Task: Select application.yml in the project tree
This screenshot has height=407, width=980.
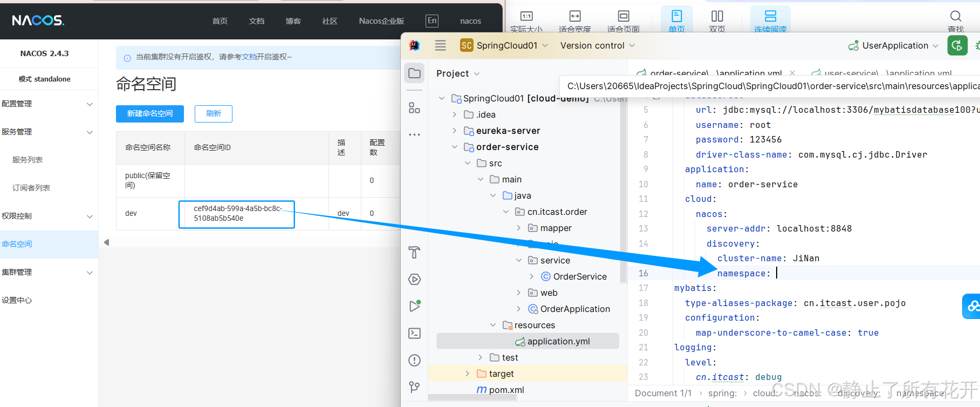Action: pyautogui.click(x=527, y=341)
